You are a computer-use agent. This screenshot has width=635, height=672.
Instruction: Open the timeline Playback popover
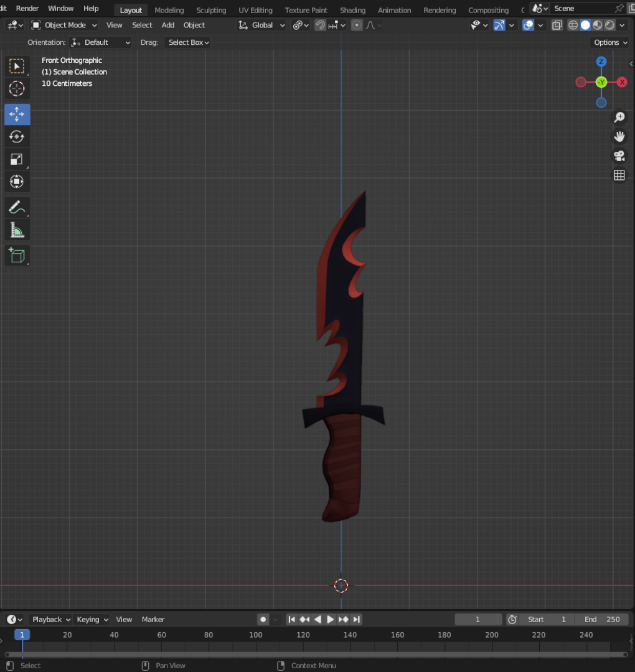pyautogui.click(x=51, y=619)
